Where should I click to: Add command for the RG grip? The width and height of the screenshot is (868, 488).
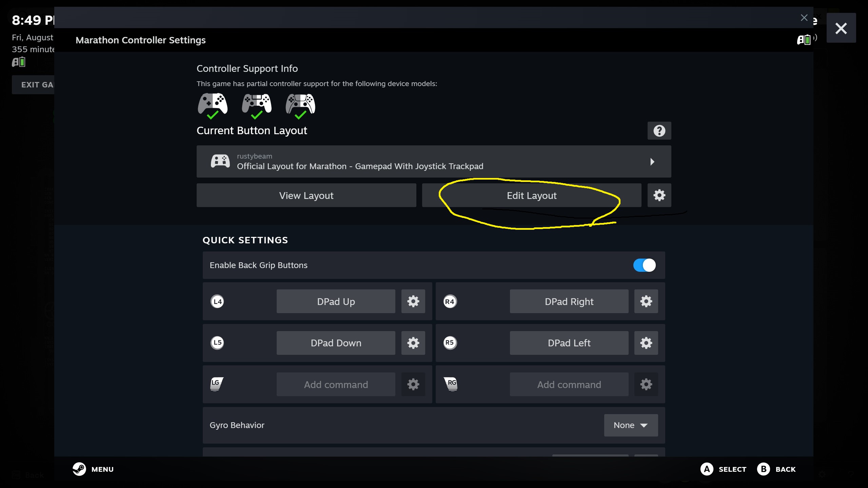[569, 384]
